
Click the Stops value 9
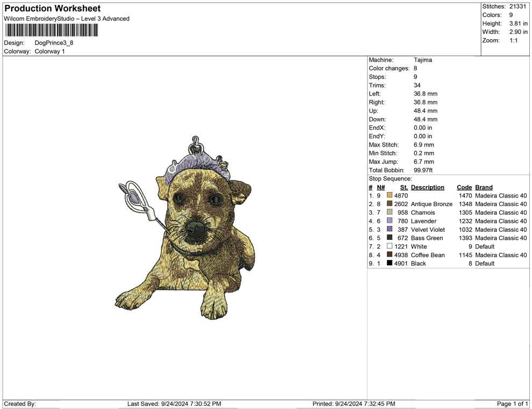coord(415,77)
